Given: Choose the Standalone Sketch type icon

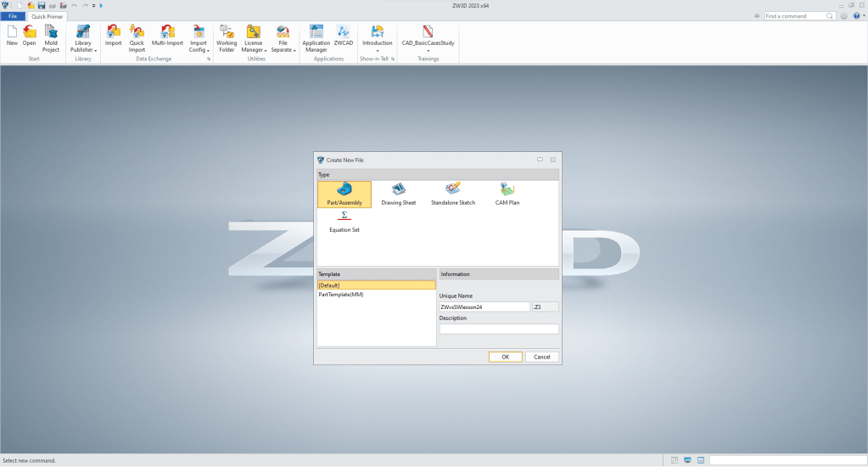Looking at the screenshot, I should [453, 194].
